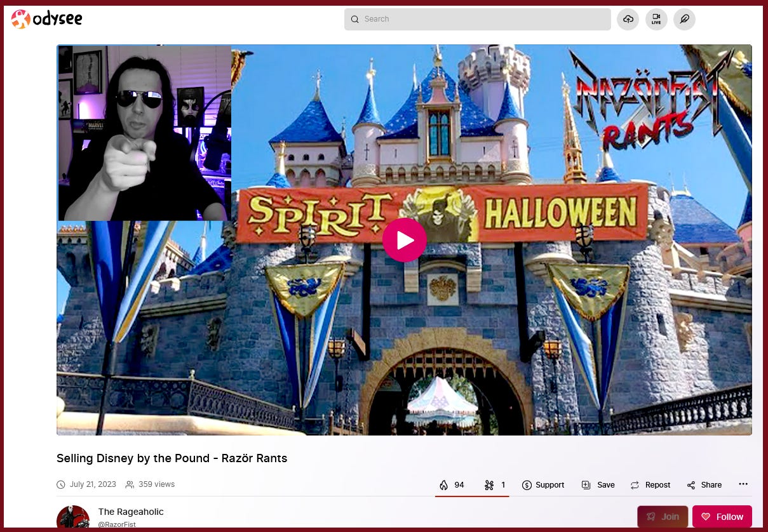Viewport: 768px width, 532px height.
Task: Click the repost arrows icon
Action: 635,485
